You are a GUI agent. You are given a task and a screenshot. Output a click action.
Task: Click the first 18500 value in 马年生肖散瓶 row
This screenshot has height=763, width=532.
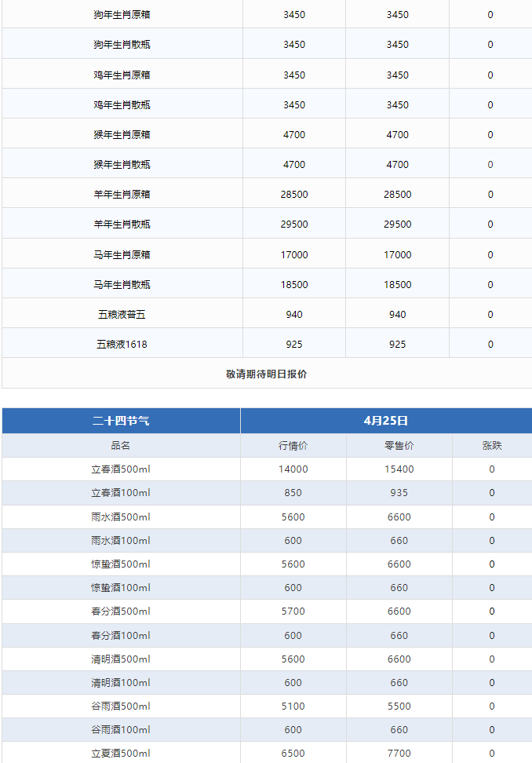294,285
